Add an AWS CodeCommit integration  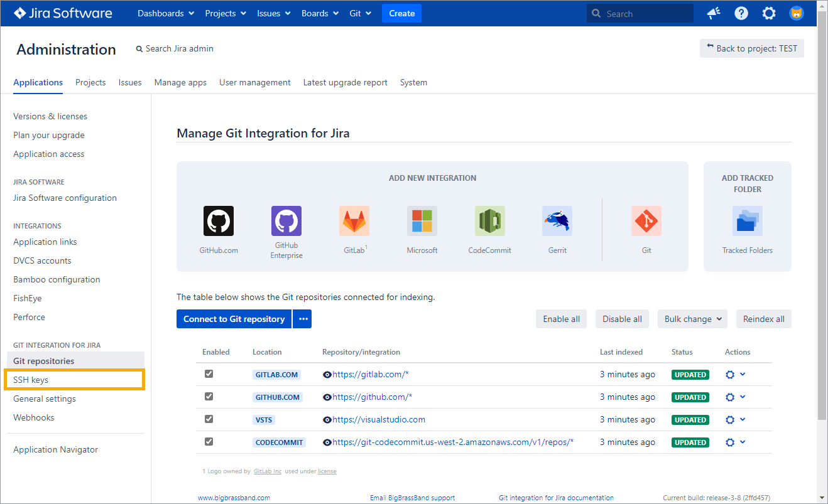click(489, 221)
